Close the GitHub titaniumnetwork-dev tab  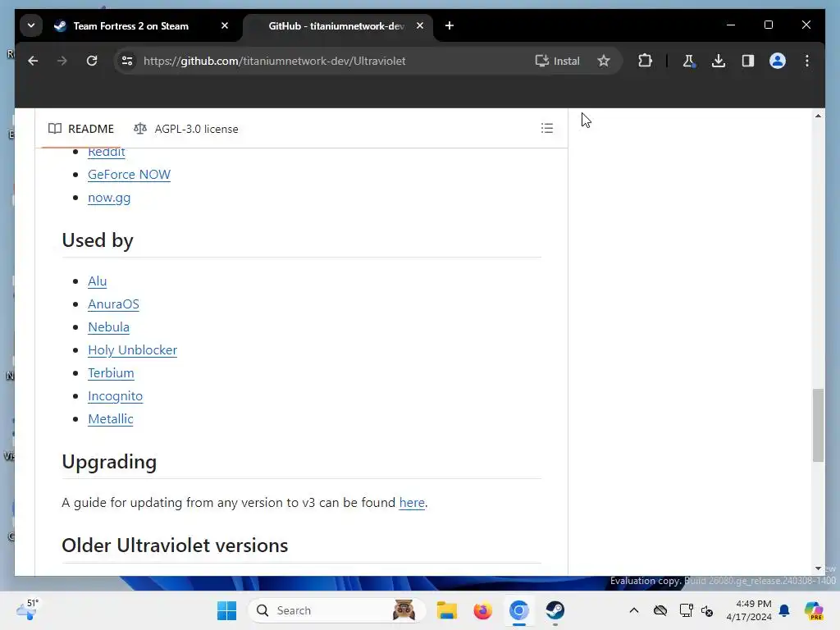tap(420, 25)
